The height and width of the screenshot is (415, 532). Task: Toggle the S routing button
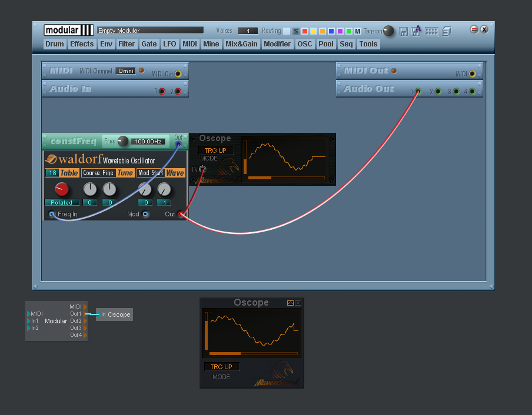coord(296,31)
